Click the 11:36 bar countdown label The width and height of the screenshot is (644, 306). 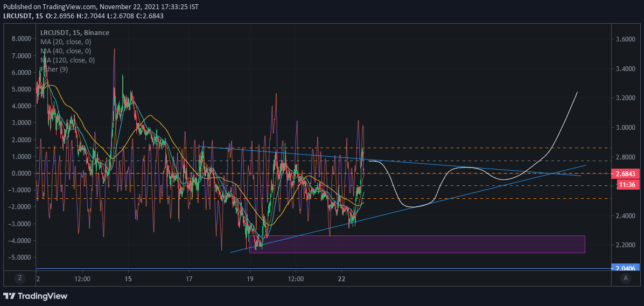[x=628, y=184]
